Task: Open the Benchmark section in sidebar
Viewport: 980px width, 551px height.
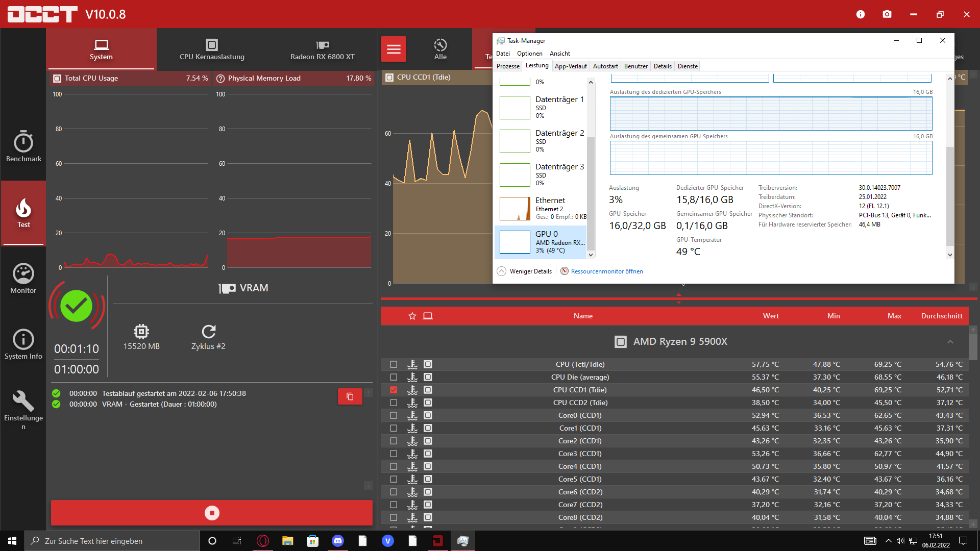Action: coord(23,146)
